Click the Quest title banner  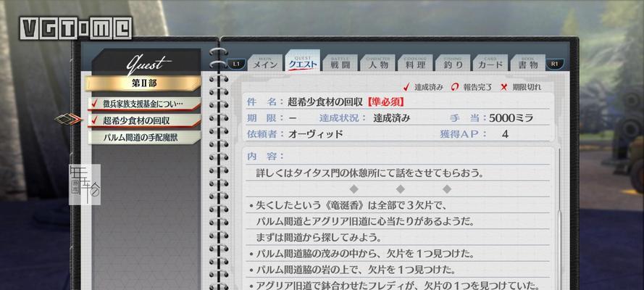[146, 63]
